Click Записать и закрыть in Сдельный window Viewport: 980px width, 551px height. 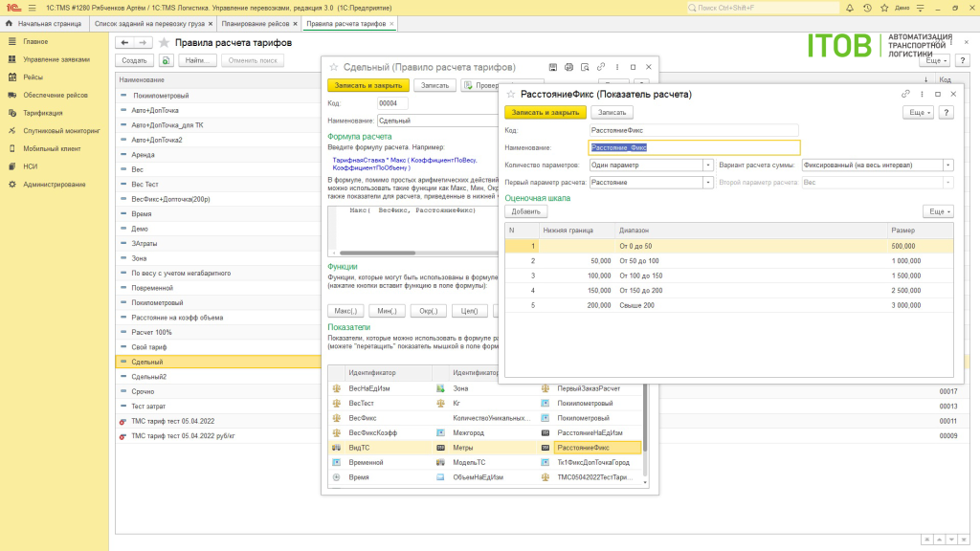click(368, 85)
